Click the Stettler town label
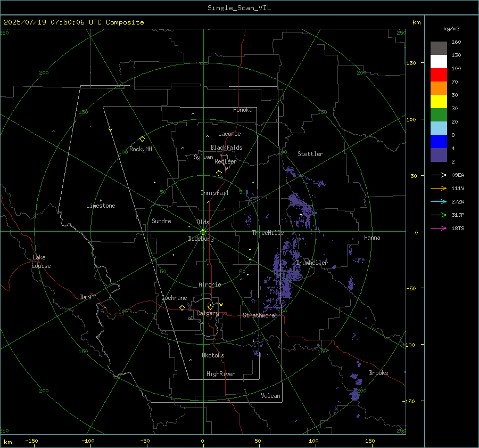The width and height of the screenshot is (479, 448). point(310,154)
